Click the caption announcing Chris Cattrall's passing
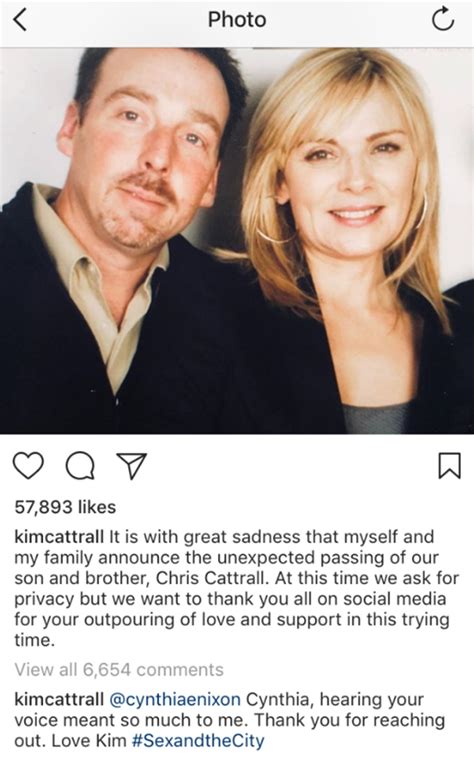This screenshot has height=759, width=474. tap(237, 588)
